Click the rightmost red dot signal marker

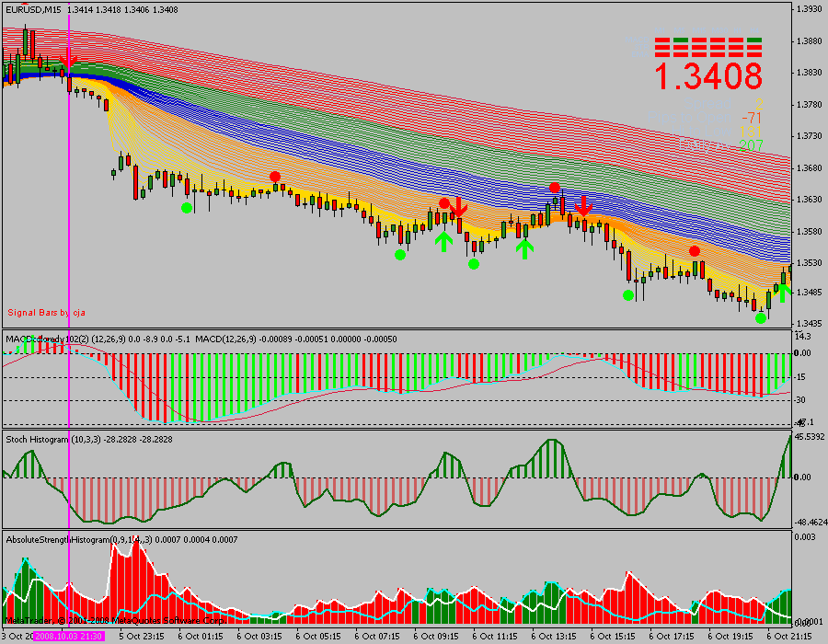pos(695,251)
